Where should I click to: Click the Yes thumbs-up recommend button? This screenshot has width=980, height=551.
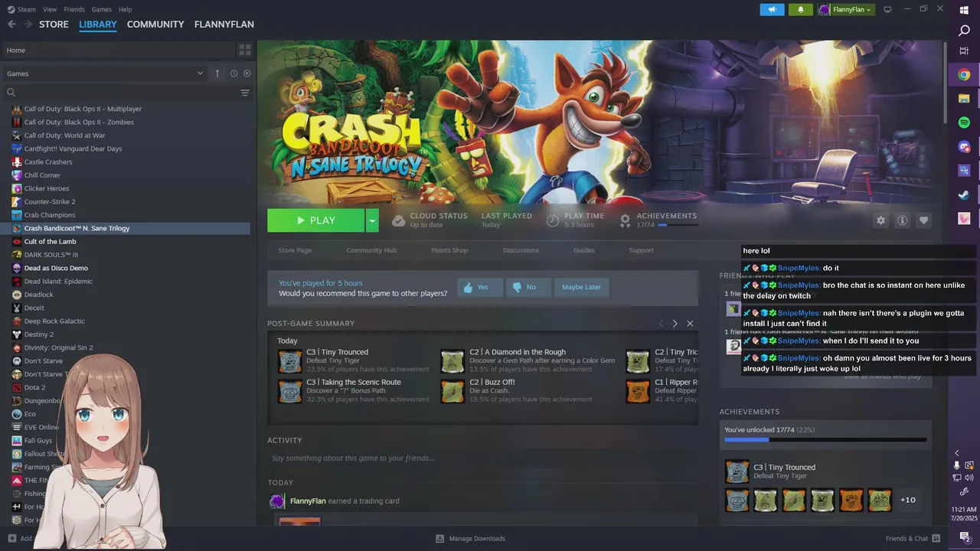point(480,287)
